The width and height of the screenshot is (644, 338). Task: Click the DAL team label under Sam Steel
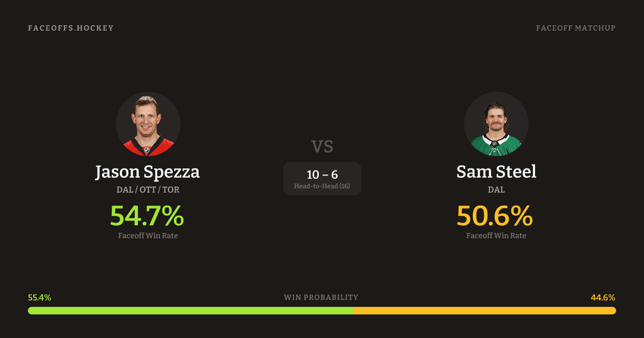496,189
